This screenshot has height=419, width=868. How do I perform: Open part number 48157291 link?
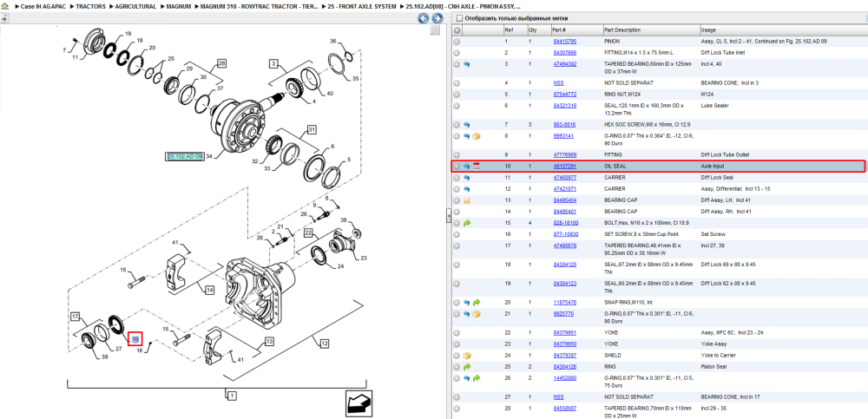click(x=565, y=166)
